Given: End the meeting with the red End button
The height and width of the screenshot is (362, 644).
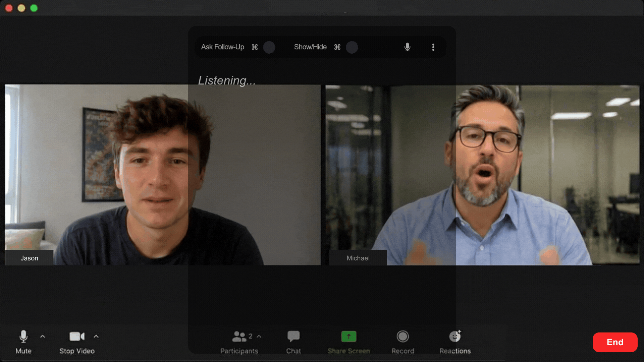Looking at the screenshot, I should (x=615, y=342).
